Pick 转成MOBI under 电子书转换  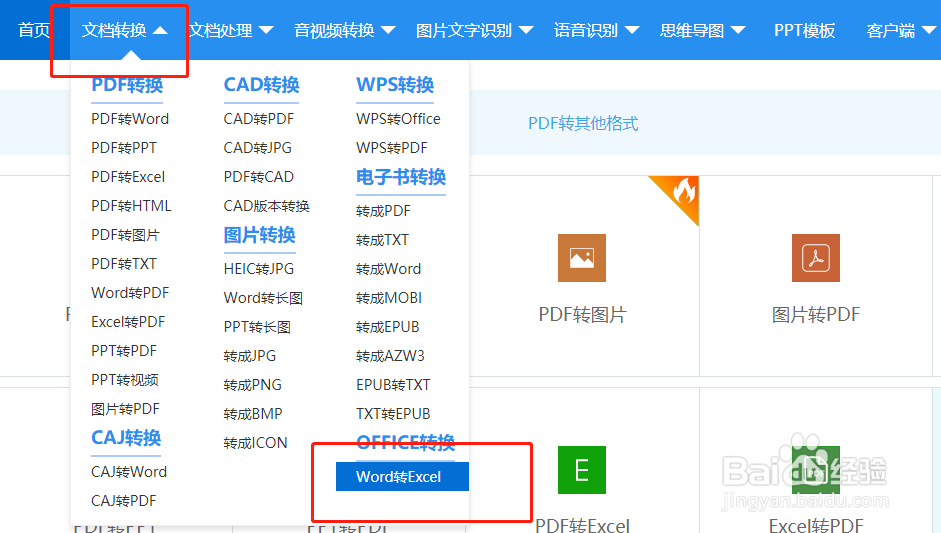(389, 298)
